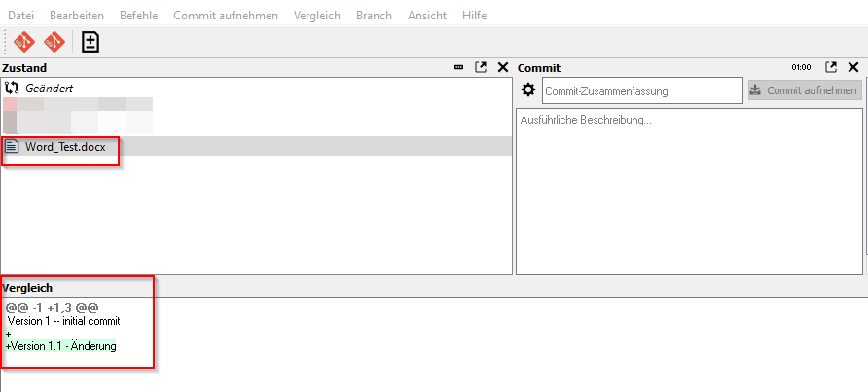868x392 pixels.
Task: Open the Befehle menu
Action: [138, 16]
